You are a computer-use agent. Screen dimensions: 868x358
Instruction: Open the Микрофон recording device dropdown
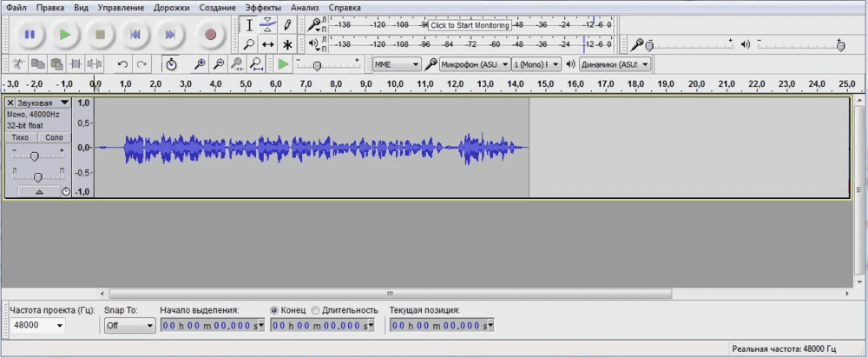tap(475, 64)
